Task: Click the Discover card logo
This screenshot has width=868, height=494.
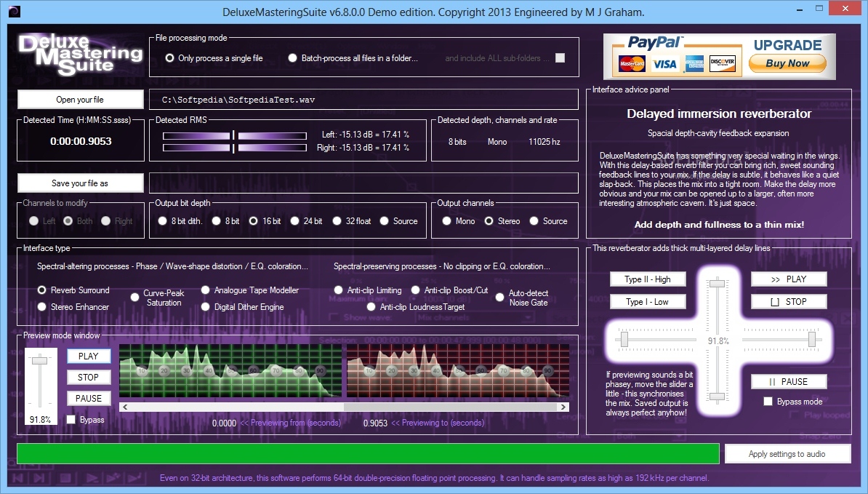Action: click(x=723, y=64)
